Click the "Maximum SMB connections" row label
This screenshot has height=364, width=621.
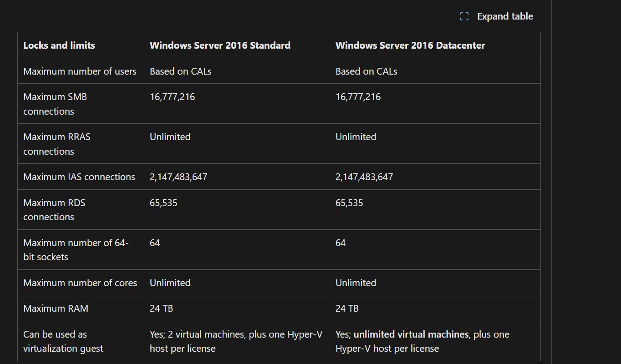pos(55,104)
